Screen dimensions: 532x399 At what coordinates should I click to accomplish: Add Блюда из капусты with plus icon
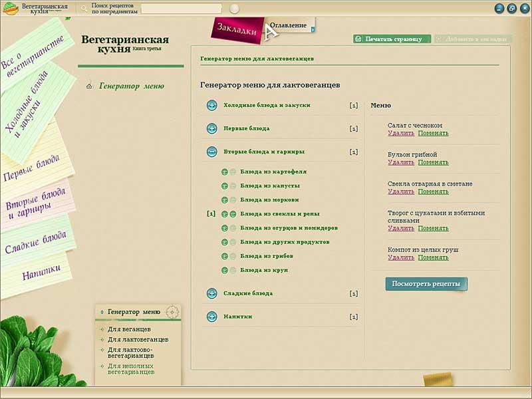[225, 186]
